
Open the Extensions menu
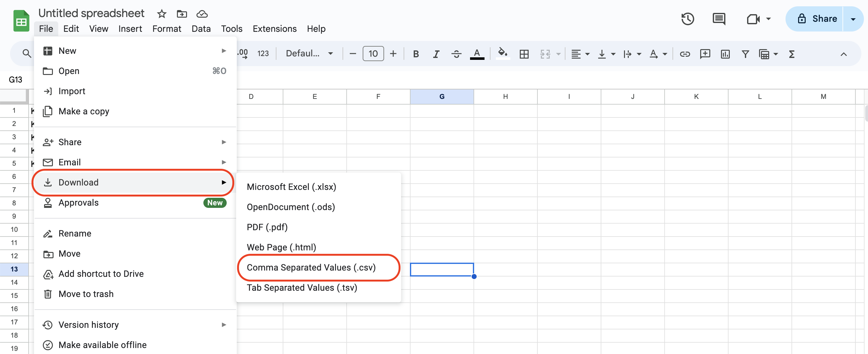tap(275, 29)
